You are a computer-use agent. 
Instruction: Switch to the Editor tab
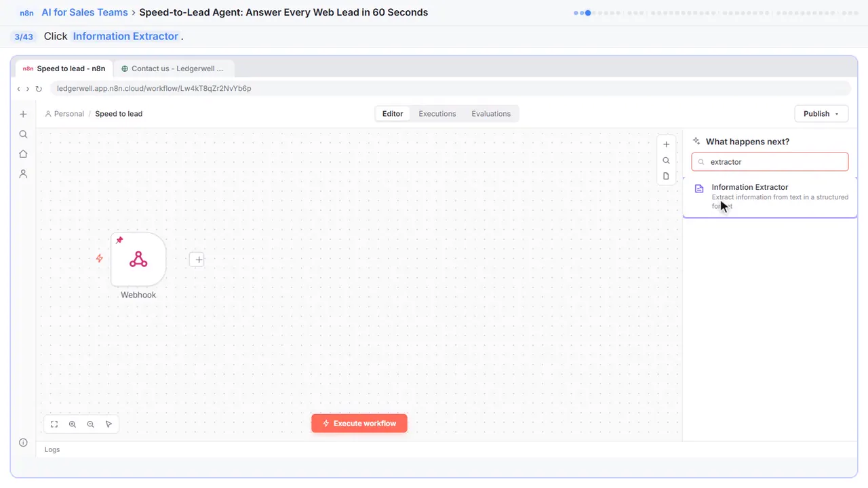393,114
